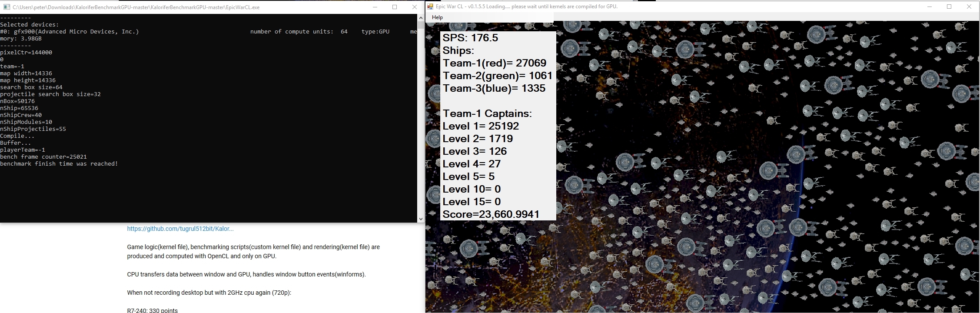Click the SPS: 176.5 readout
This screenshot has height=313, width=980.
[470, 38]
